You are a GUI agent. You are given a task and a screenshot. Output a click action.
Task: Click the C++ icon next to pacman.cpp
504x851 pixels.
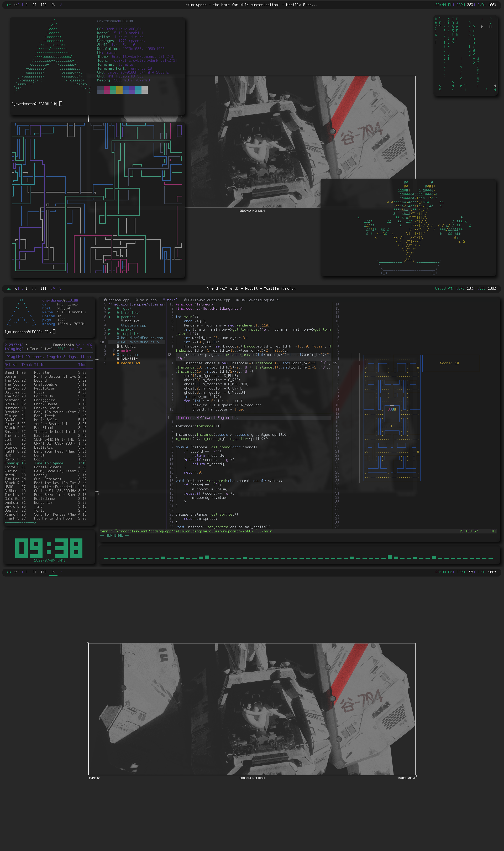122,325
